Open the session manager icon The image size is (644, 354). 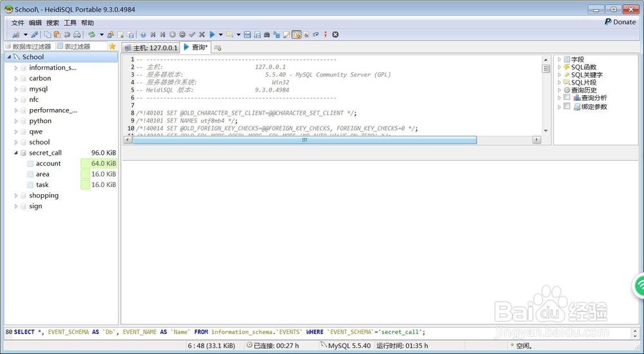16,35
